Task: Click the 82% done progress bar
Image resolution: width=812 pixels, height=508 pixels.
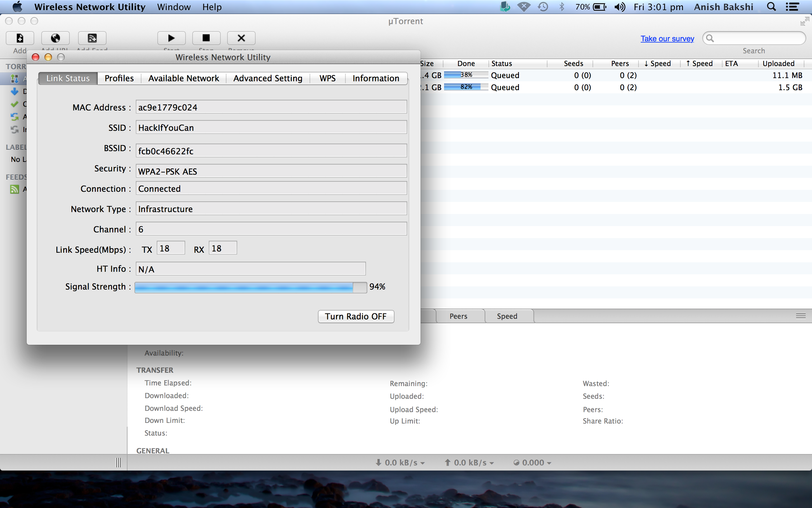Action: click(466, 87)
